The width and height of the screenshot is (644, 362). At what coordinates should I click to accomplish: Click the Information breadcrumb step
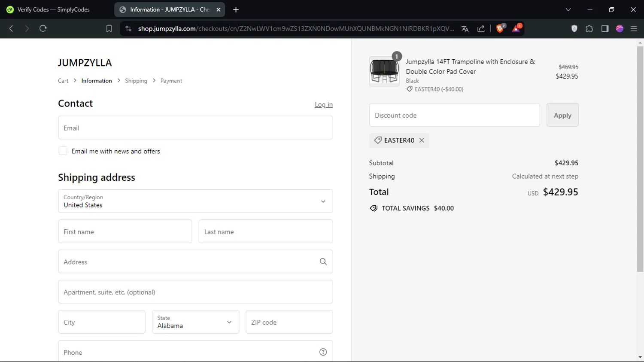(x=97, y=81)
